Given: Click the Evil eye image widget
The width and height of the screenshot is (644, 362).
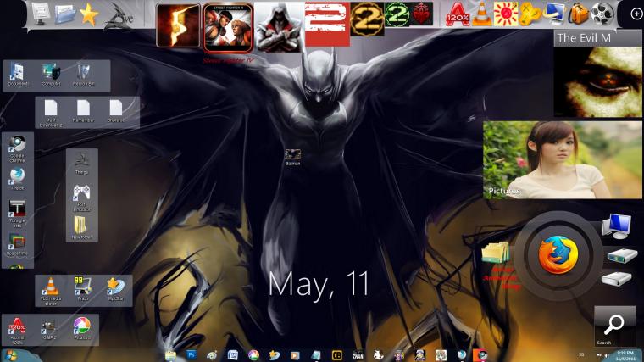Looking at the screenshot, I should 597,82.
